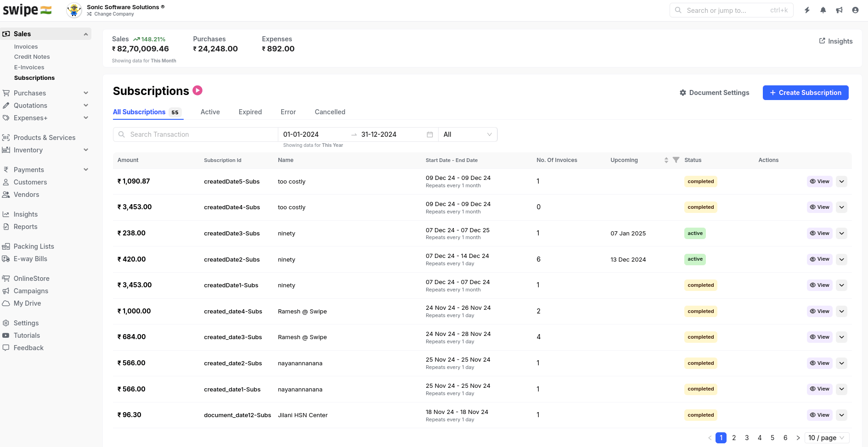The width and height of the screenshot is (868, 447).
Task: Open Campaigns in the sidebar
Action: [x=31, y=291]
